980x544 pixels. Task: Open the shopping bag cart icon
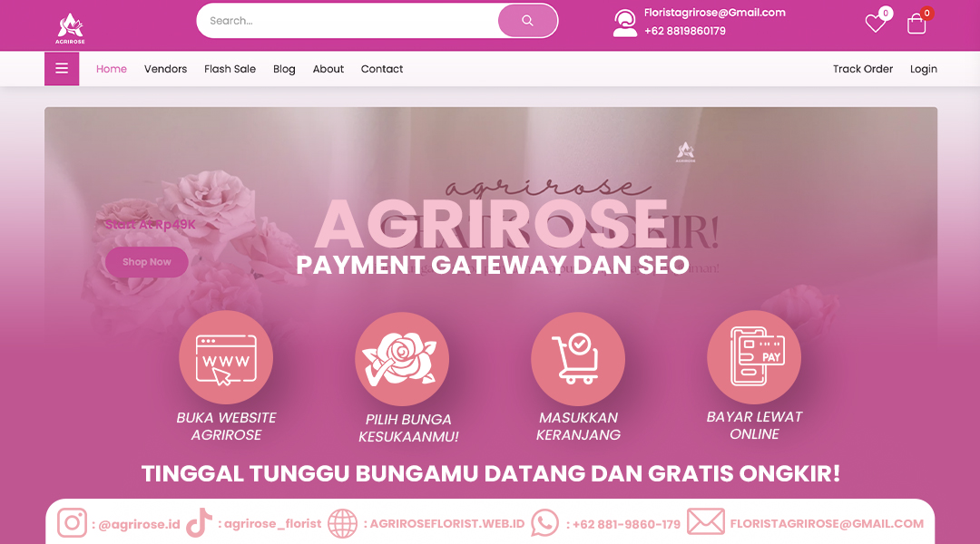tap(916, 24)
